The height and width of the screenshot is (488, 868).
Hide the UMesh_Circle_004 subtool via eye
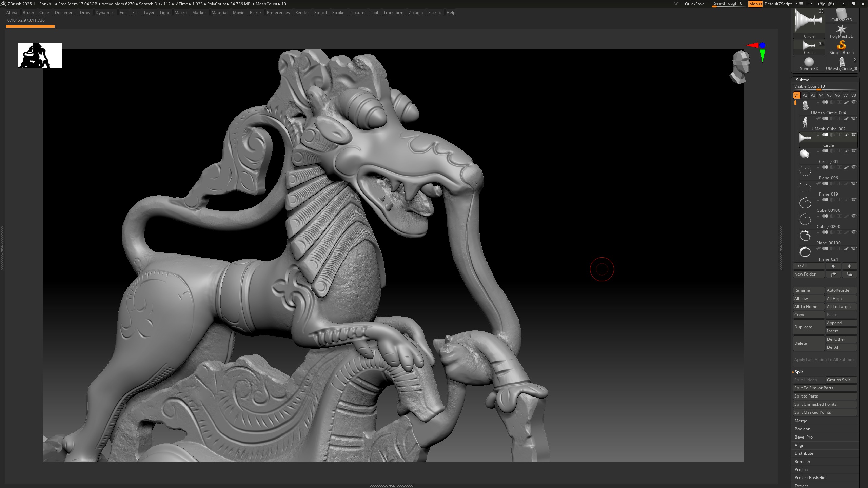click(x=854, y=102)
